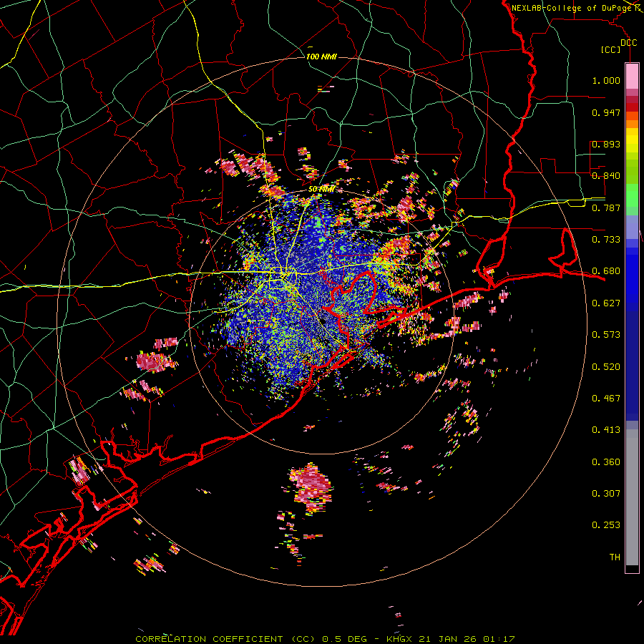644x644 pixels.
Task: Select the 0.520 scale value
Action: pyautogui.click(x=606, y=367)
